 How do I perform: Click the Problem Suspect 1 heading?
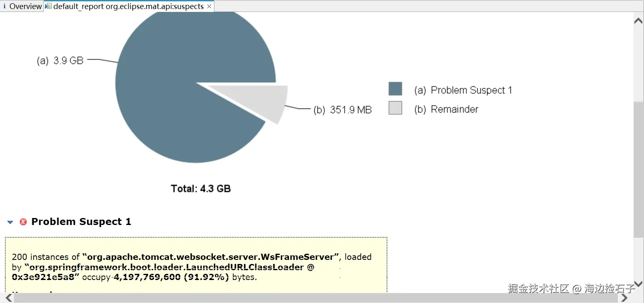pos(81,222)
